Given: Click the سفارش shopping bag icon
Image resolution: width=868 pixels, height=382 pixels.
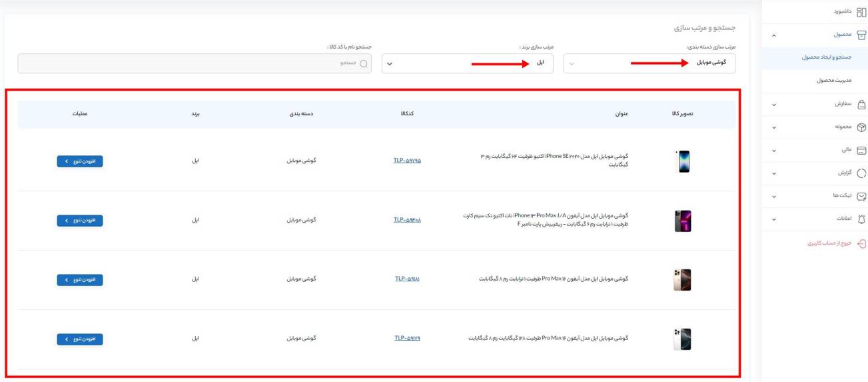Looking at the screenshot, I should [x=861, y=105].
